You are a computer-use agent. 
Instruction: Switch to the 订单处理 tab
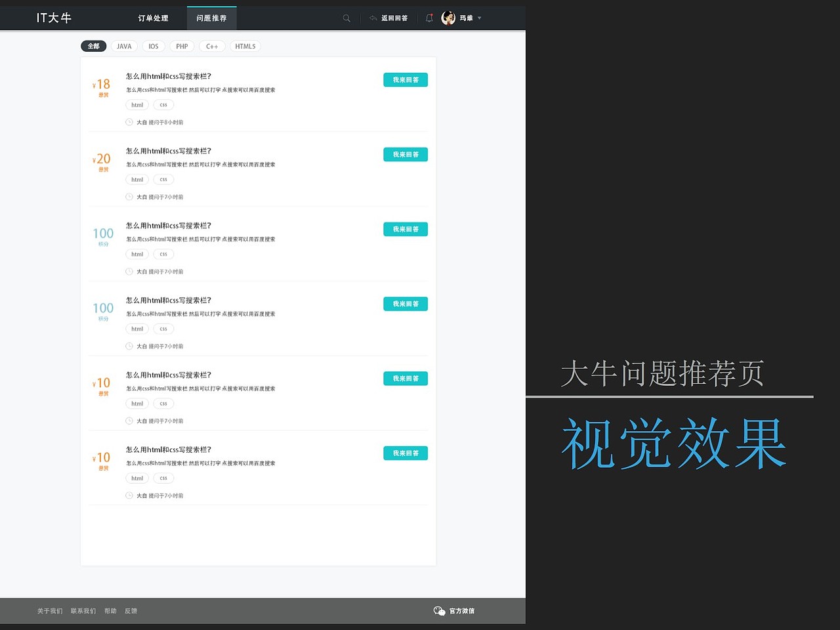click(x=152, y=18)
